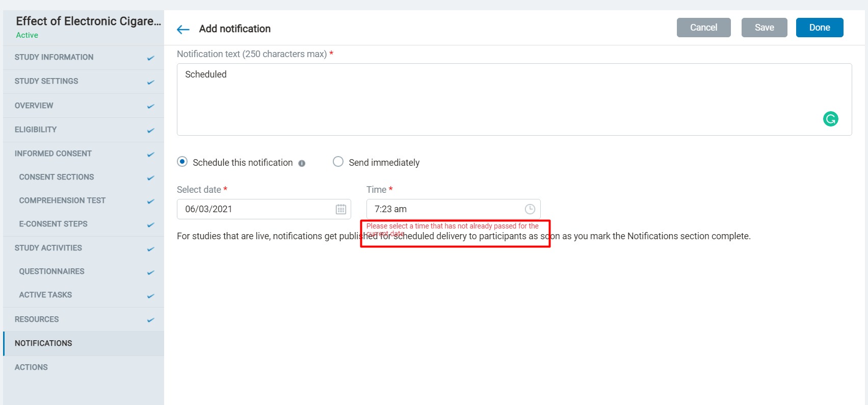Click the Time field showing 7:23 am

(x=453, y=209)
